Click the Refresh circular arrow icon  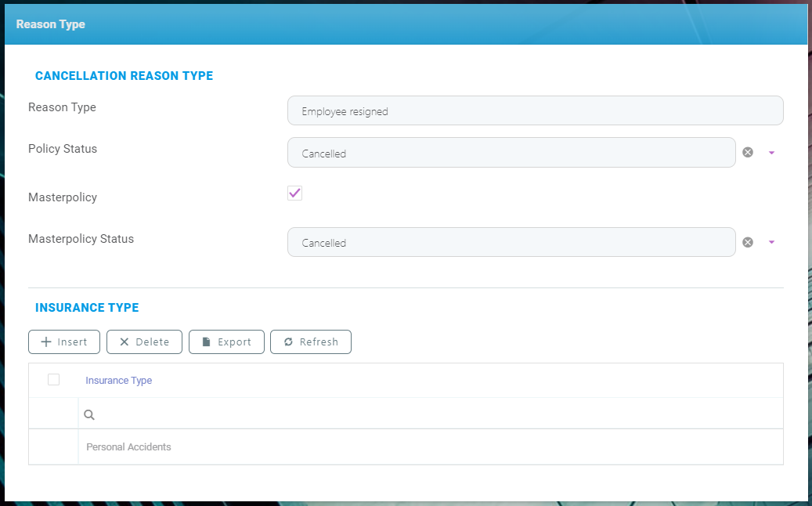(x=288, y=342)
